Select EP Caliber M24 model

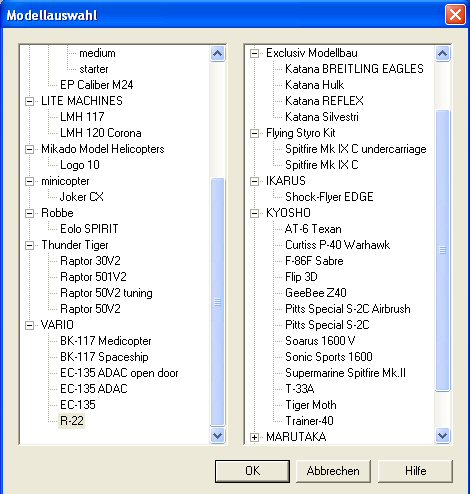pyautogui.click(x=96, y=85)
